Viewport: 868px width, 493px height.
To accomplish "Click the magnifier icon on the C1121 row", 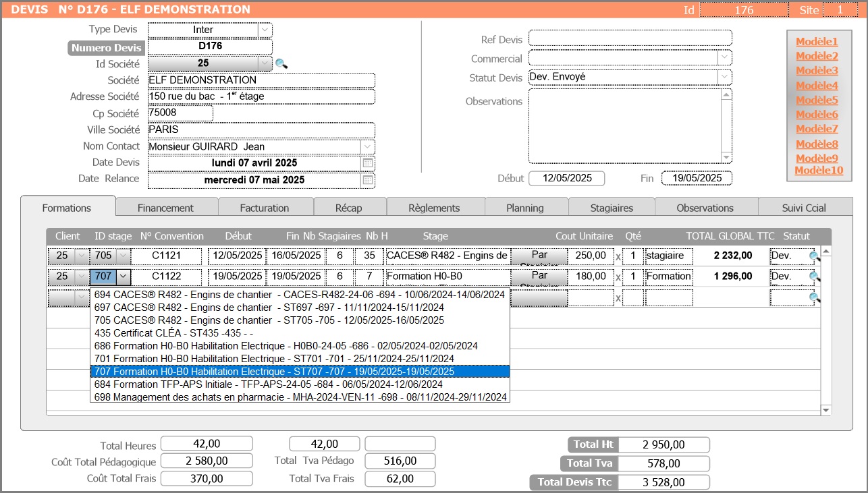I will click(815, 256).
